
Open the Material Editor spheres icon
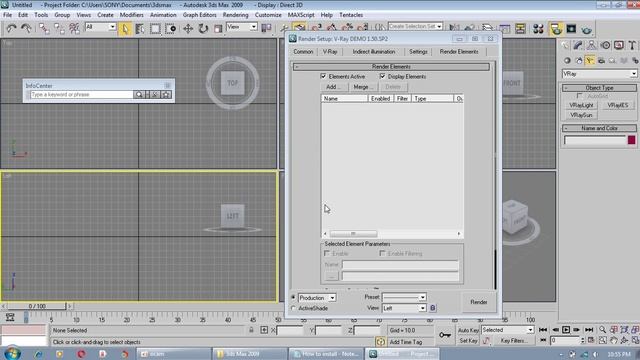click(x=538, y=29)
